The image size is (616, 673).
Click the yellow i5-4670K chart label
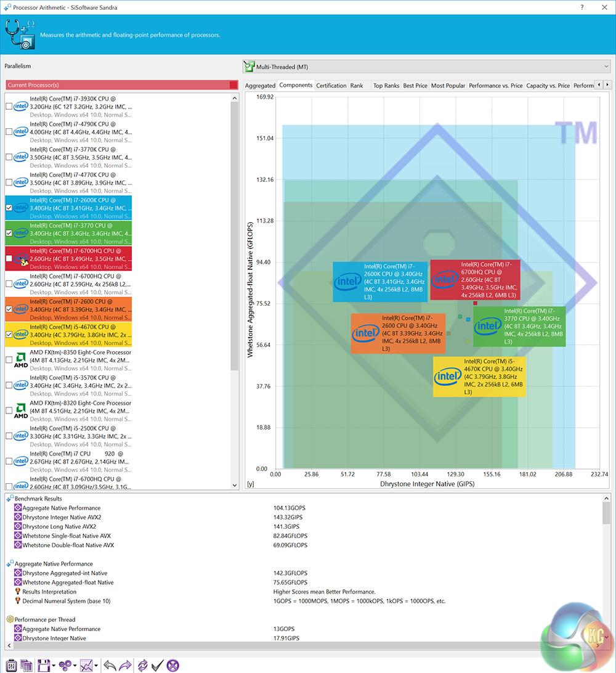(479, 377)
